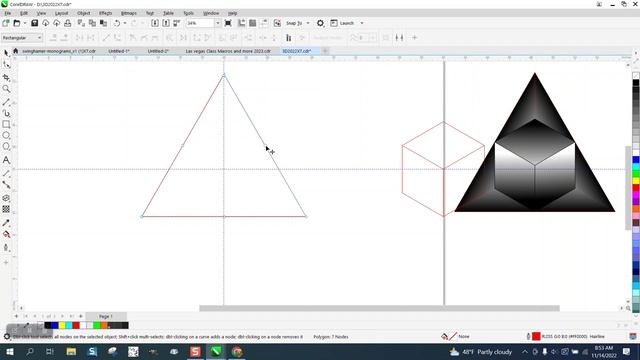Click the horizontal scrollbar below the canvas

tap(379, 308)
